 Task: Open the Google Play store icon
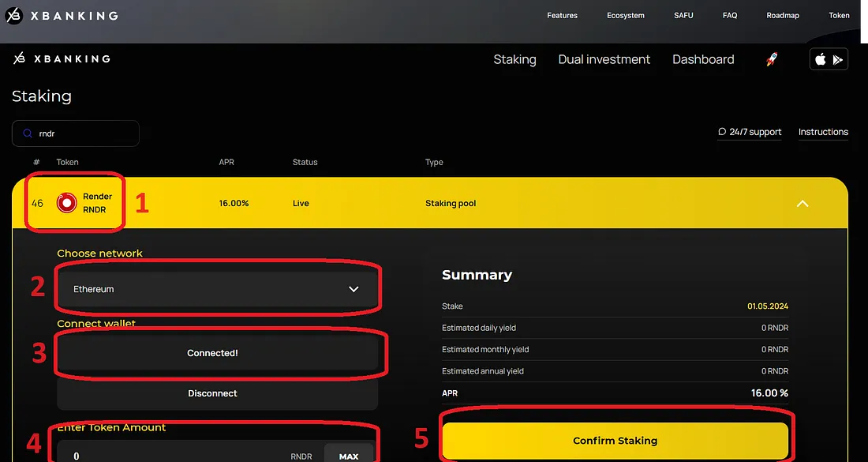838,60
